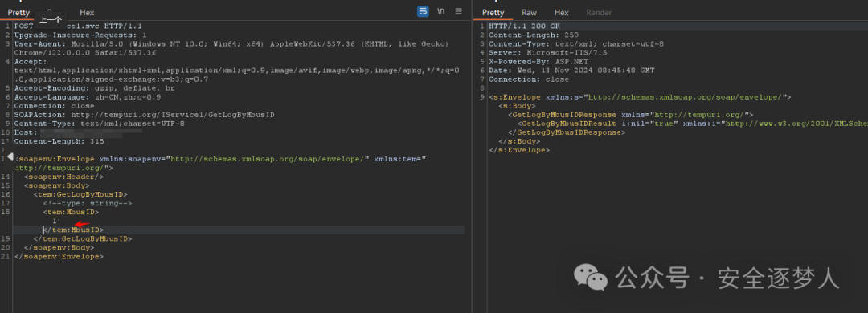Image resolution: width=868 pixels, height=313 pixels.
Task: Open the response Render tab
Action: click(599, 12)
